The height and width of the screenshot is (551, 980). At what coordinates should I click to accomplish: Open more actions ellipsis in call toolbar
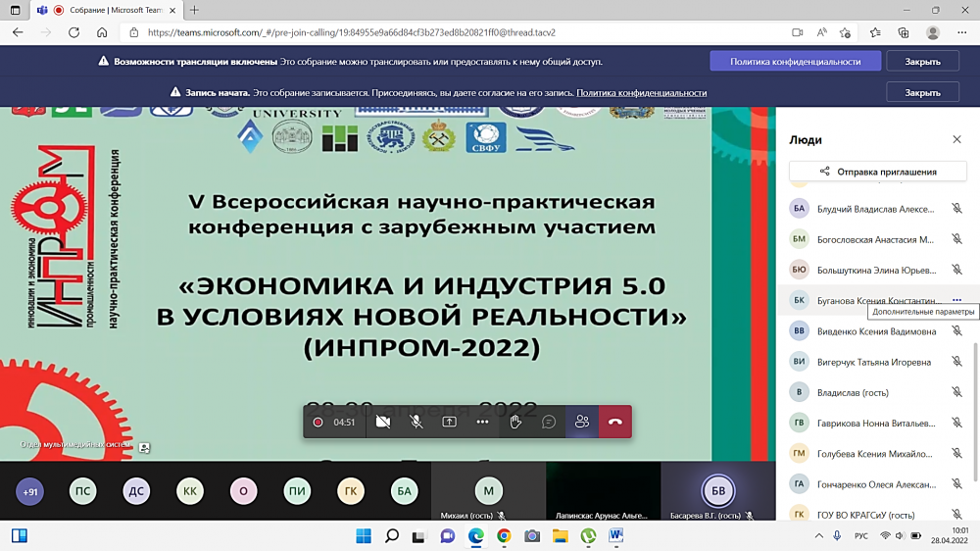pos(482,422)
